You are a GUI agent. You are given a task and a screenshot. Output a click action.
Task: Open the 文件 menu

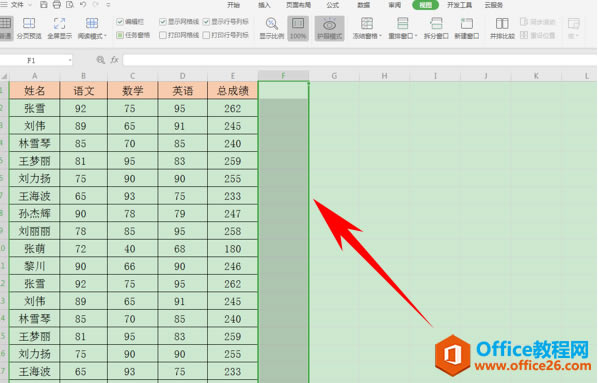(17, 5)
